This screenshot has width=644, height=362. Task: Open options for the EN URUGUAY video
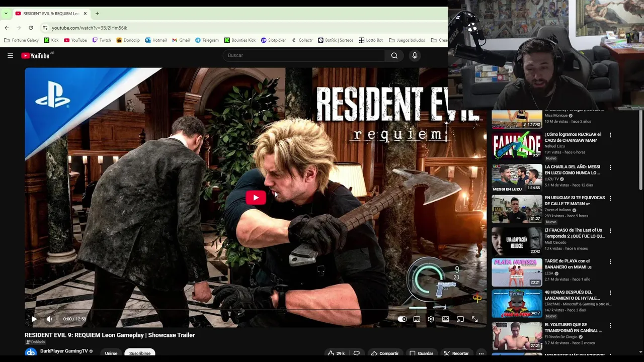coord(610,199)
